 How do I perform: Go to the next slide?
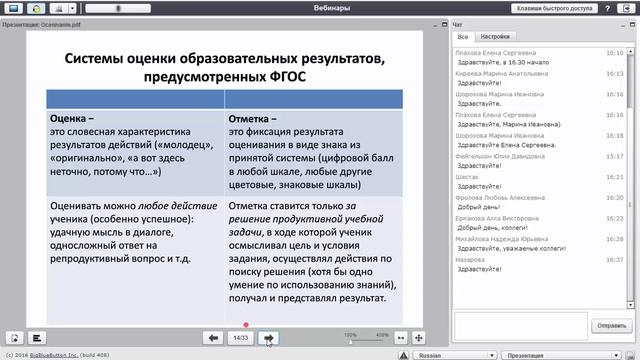click(268, 338)
